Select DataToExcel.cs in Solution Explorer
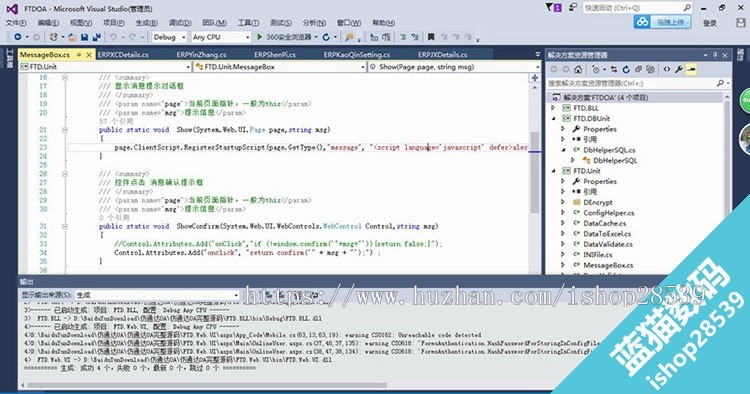The image size is (750, 394). pyautogui.click(x=607, y=234)
